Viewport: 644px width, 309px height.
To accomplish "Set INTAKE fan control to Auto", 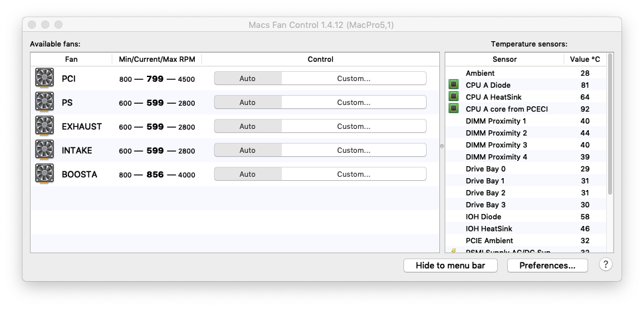I will point(248,150).
